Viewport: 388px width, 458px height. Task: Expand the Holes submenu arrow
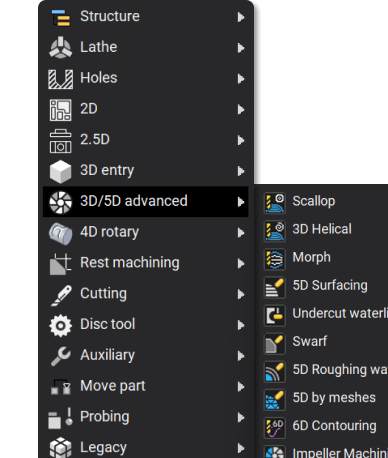point(241,79)
